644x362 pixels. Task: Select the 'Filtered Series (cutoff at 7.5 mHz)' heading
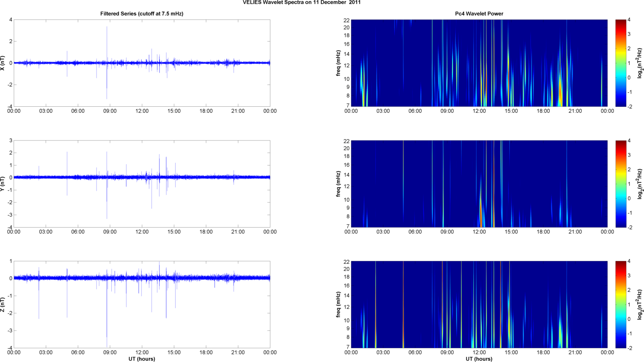(x=142, y=14)
